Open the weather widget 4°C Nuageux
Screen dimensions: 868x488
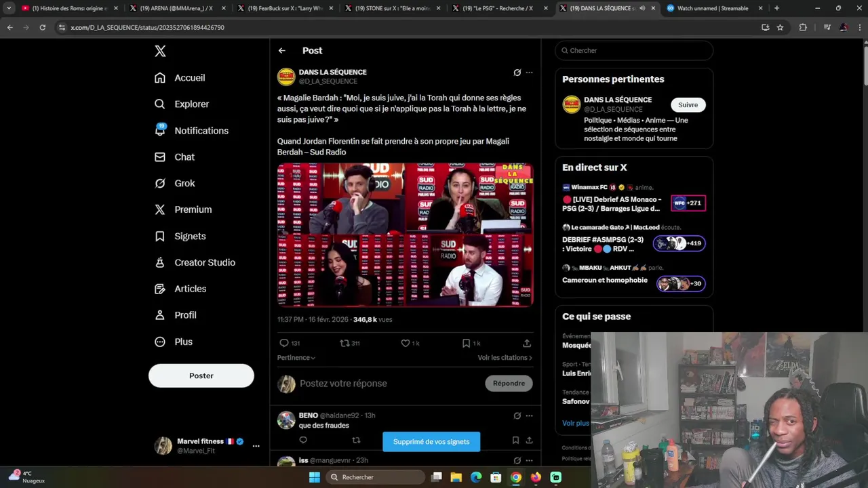[x=27, y=476]
